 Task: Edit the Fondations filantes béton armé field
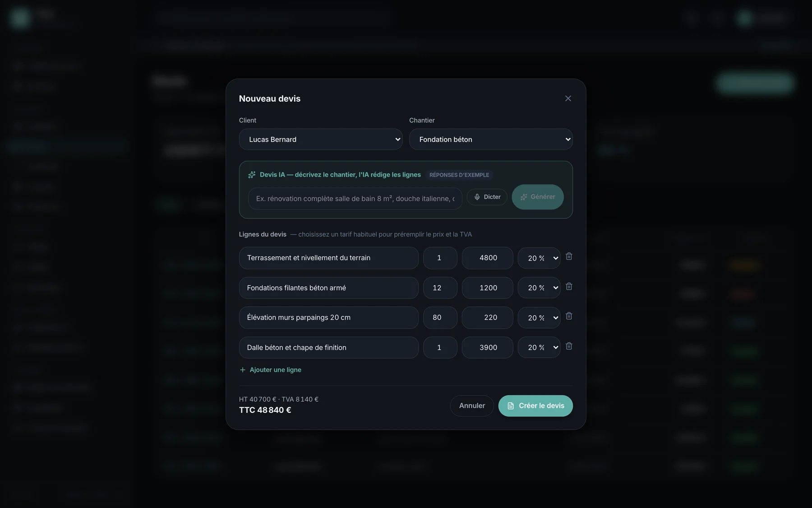pyautogui.click(x=329, y=288)
